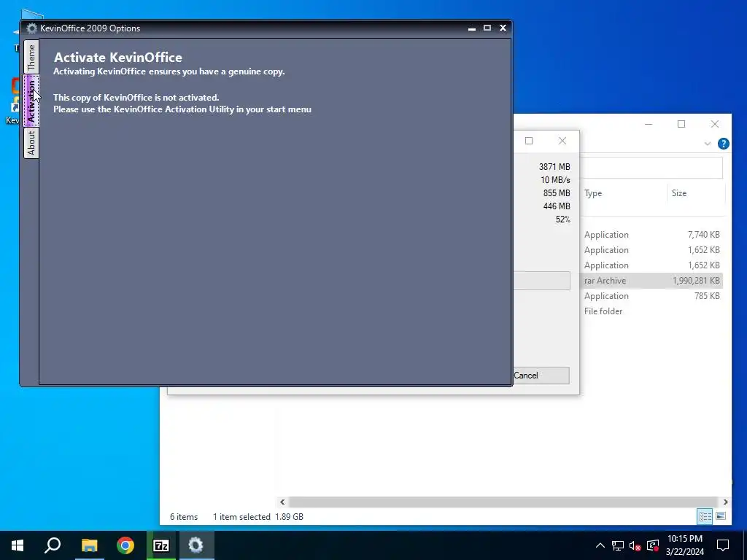Open the Windows Start menu
The image size is (747, 560).
click(x=18, y=545)
